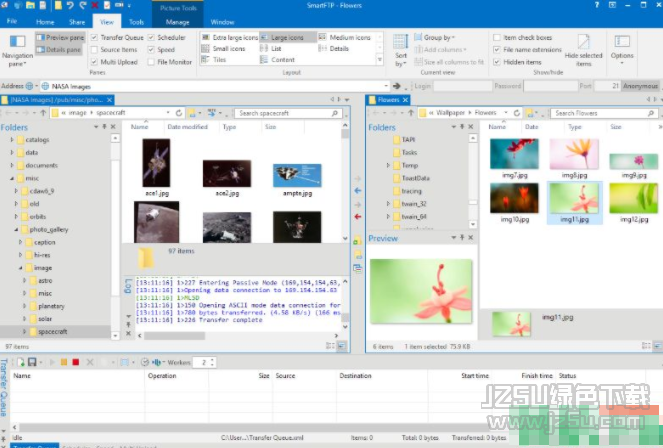Expand the Layout gallery more arrow

pos(379,60)
